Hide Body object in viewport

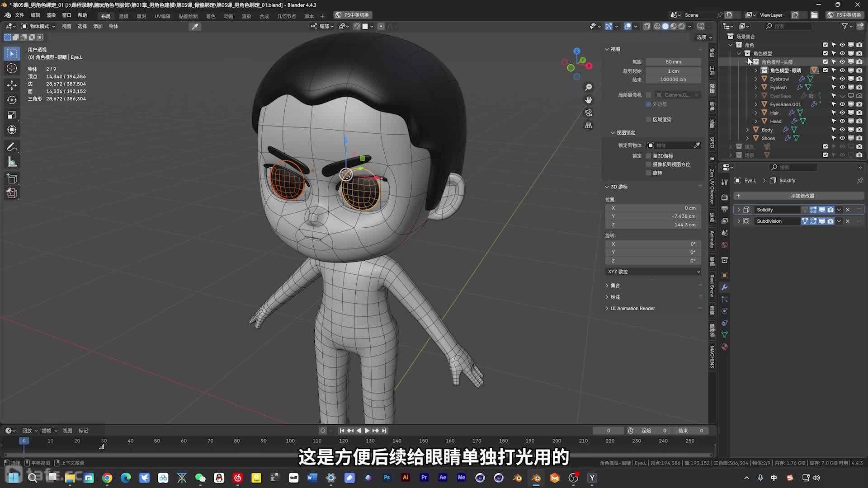tap(842, 130)
